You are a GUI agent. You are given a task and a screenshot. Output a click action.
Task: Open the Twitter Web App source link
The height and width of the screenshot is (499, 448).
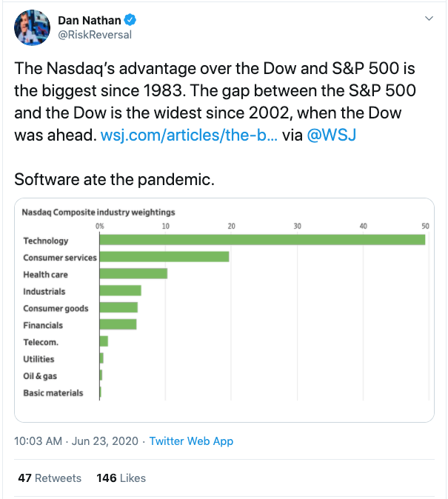pos(191,441)
